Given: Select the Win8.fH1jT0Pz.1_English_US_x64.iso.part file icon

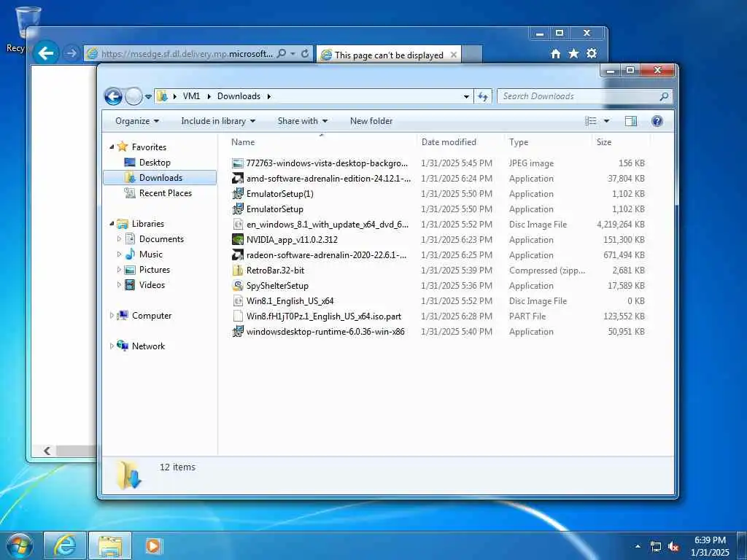Looking at the screenshot, I should (x=237, y=316).
